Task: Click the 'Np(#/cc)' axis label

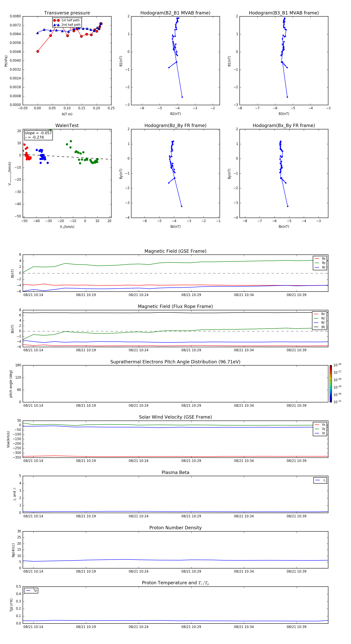Action: tap(13, 550)
